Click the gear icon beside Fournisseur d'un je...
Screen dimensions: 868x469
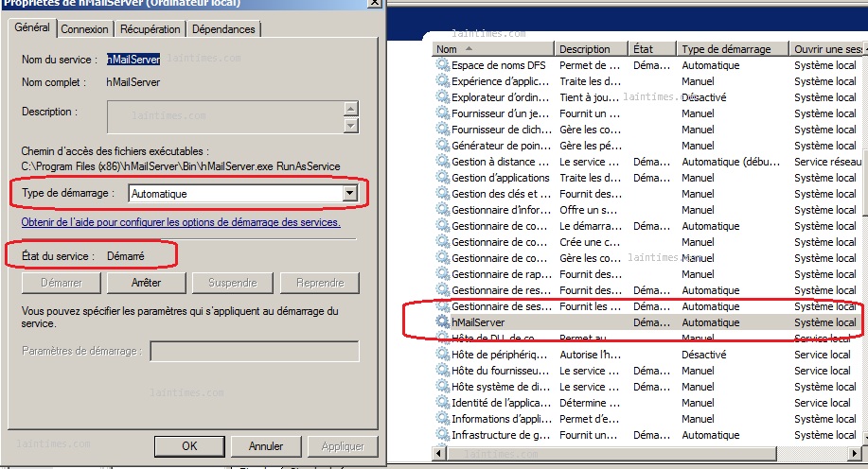click(442, 113)
